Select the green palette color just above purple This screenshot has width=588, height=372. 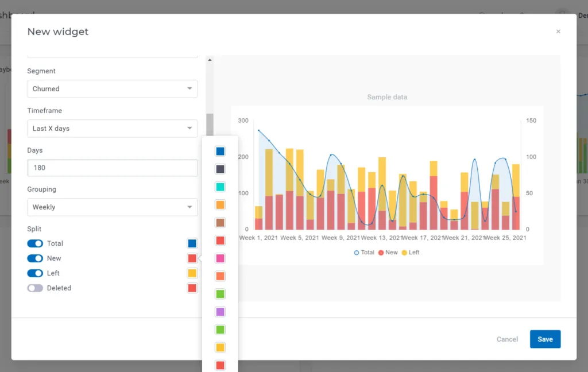coord(220,294)
